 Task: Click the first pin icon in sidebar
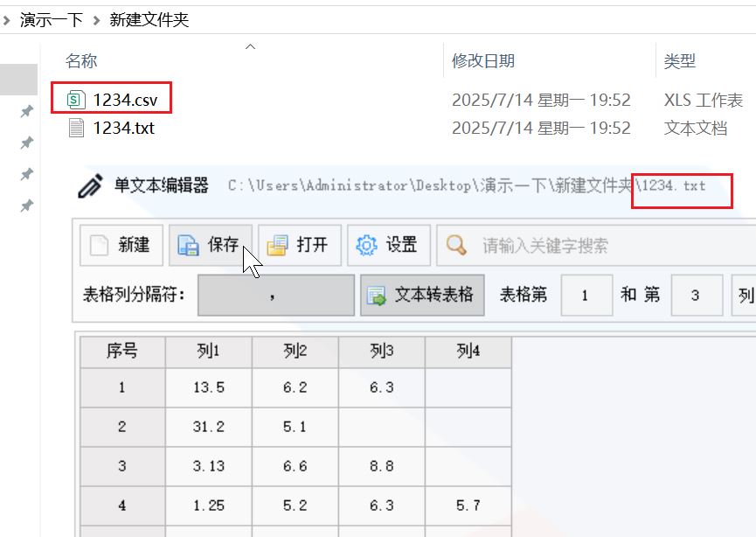tap(27, 111)
